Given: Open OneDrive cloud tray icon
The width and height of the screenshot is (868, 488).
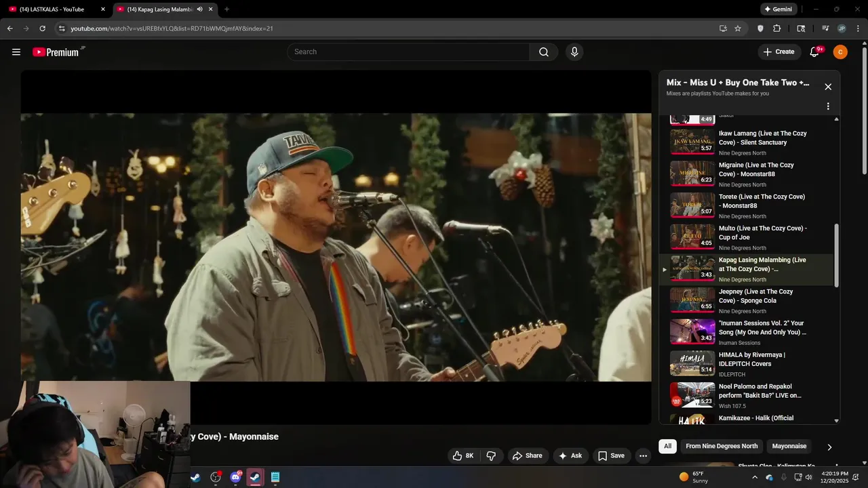Looking at the screenshot, I should (770, 477).
